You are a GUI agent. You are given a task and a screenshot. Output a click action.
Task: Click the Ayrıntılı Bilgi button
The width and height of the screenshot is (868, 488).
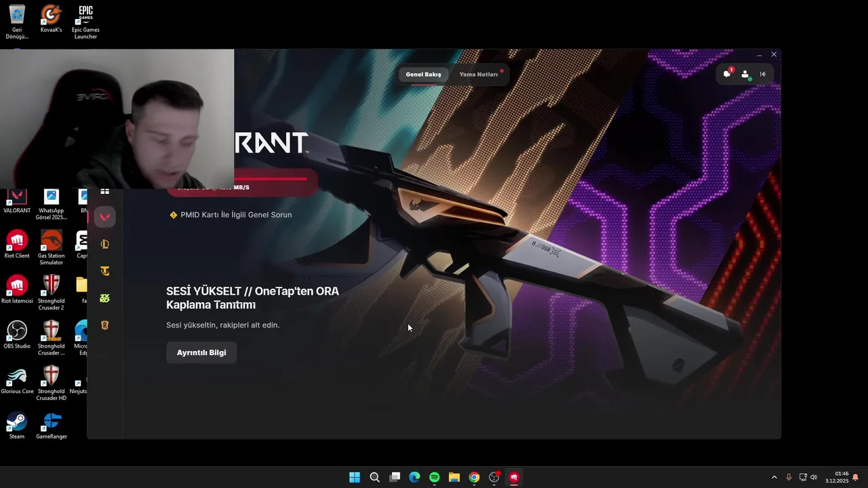[x=201, y=352]
